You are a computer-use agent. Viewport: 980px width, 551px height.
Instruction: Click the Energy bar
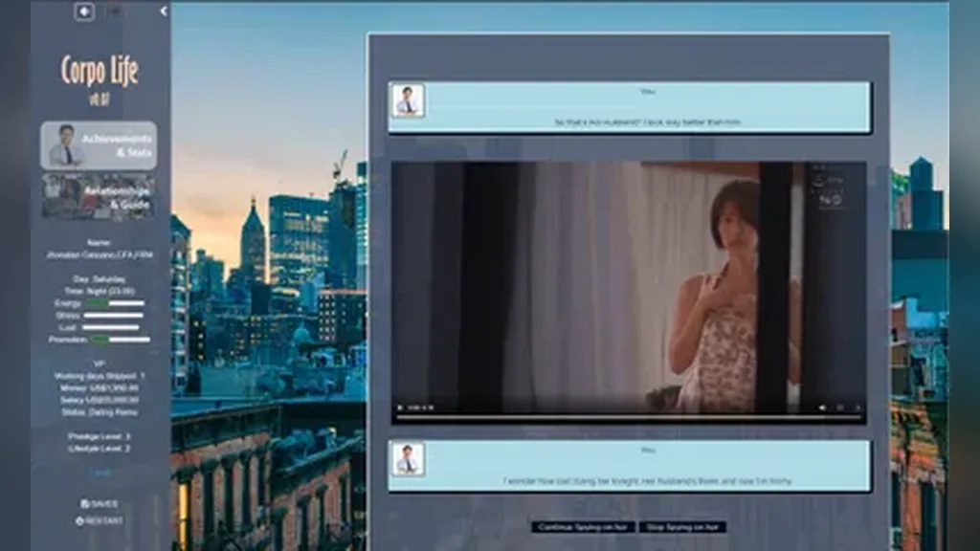pyautogui.click(x=115, y=303)
